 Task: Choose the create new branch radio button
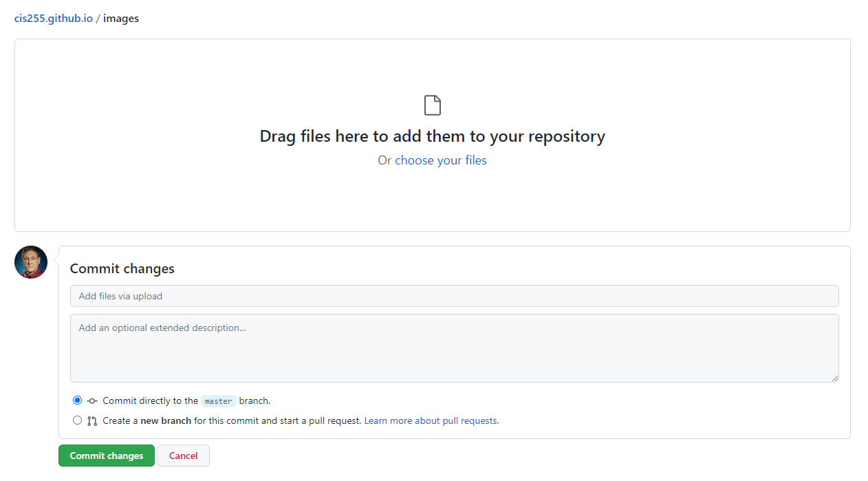(77, 420)
